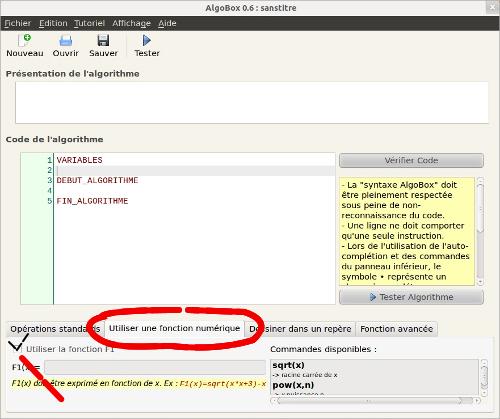Open the Affichage menu
The height and width of the screenshot is (419, 500).
pos(131,23)
